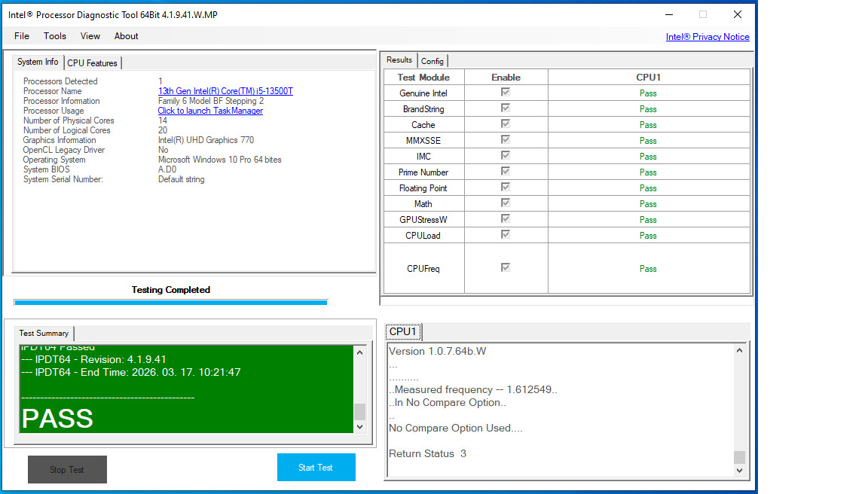Image resolution: width=868 pixels, height=494 pixels.
Task: Click the Intel(R) UHD Graphics 770 value
Action: click(206, 140)
